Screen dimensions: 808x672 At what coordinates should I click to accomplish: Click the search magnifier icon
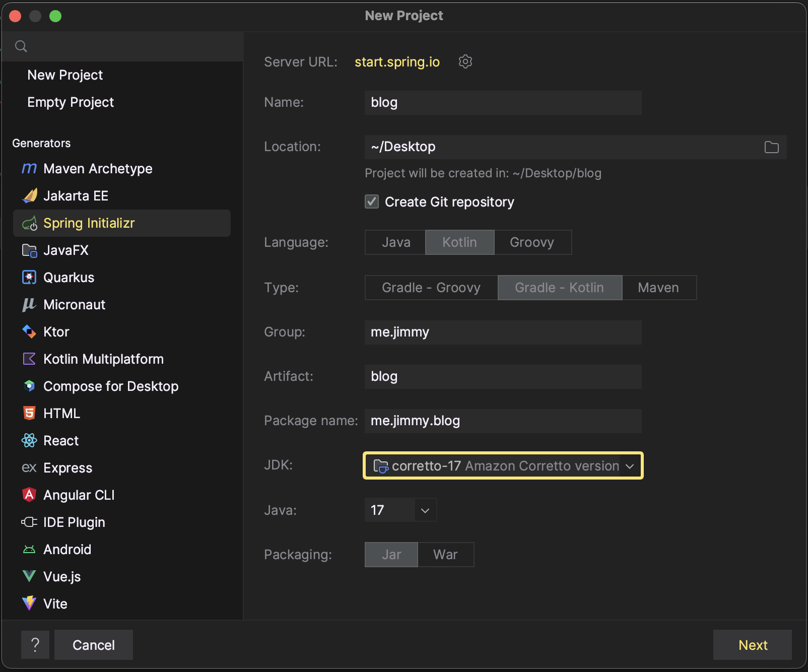tap(21, 46)
